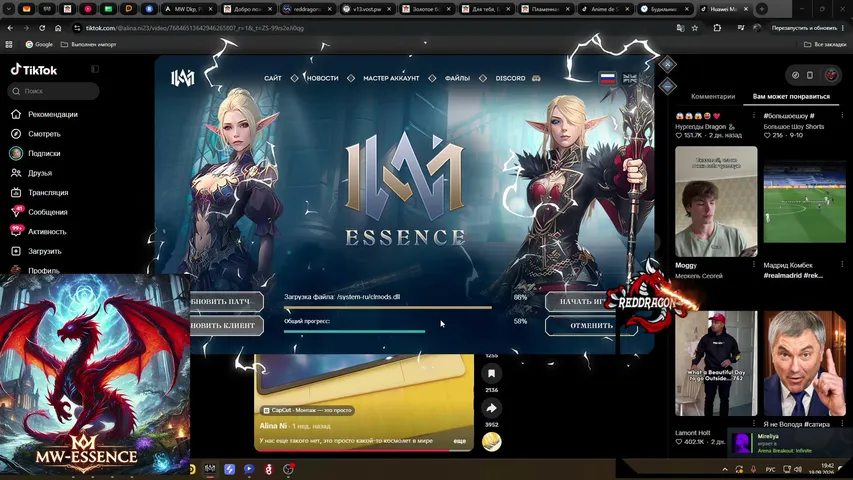The image size is (853, 480).
Task: Share the video with the arrow icon
Action: click(x=491, y=408)
